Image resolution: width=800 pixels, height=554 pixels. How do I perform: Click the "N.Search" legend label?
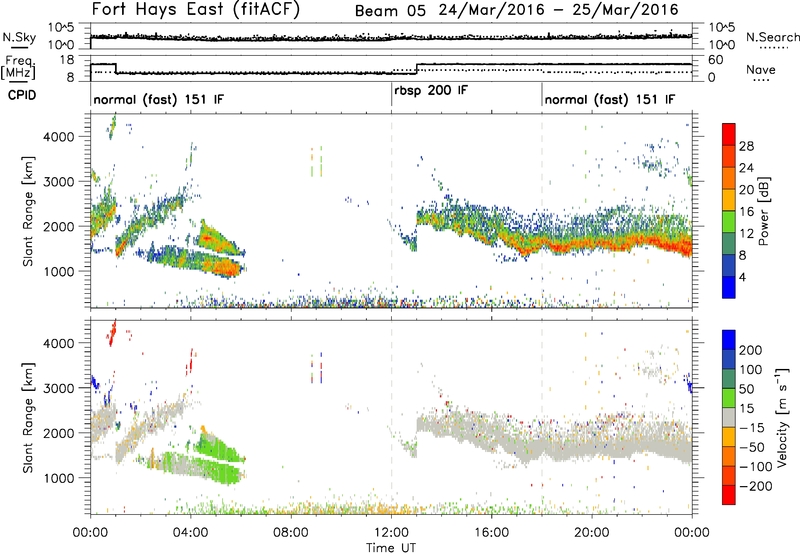pos(772,37)
